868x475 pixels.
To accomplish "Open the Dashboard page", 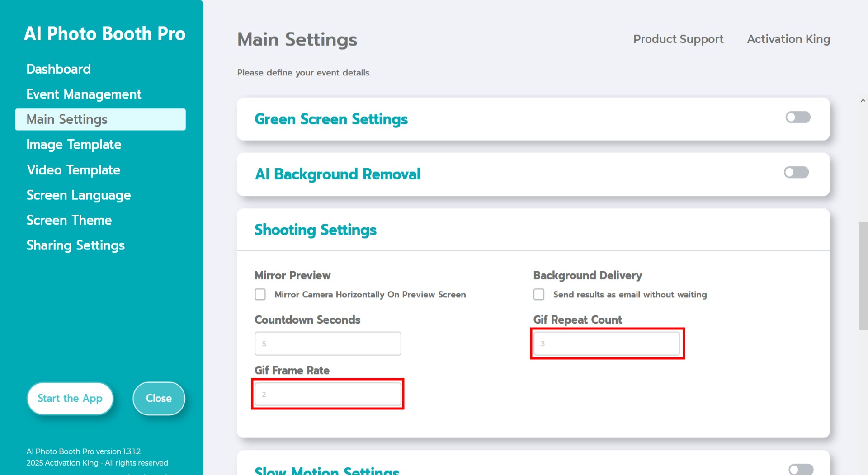I will pyautogui.click(x=58, y=69).
